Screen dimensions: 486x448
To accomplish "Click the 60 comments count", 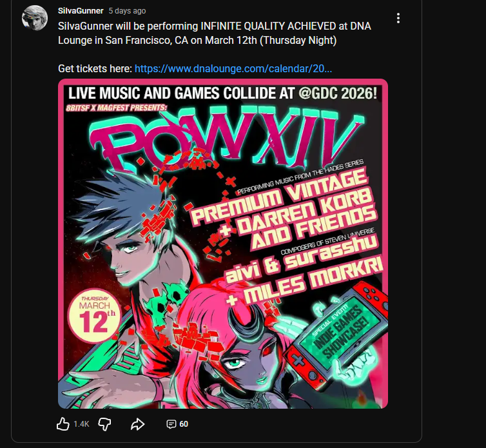I will pos(184,424).
